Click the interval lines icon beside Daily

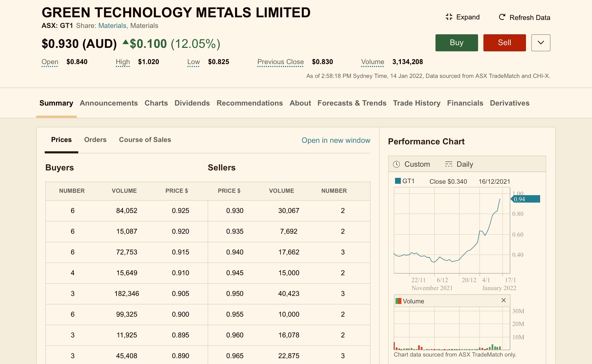point(449,164)
